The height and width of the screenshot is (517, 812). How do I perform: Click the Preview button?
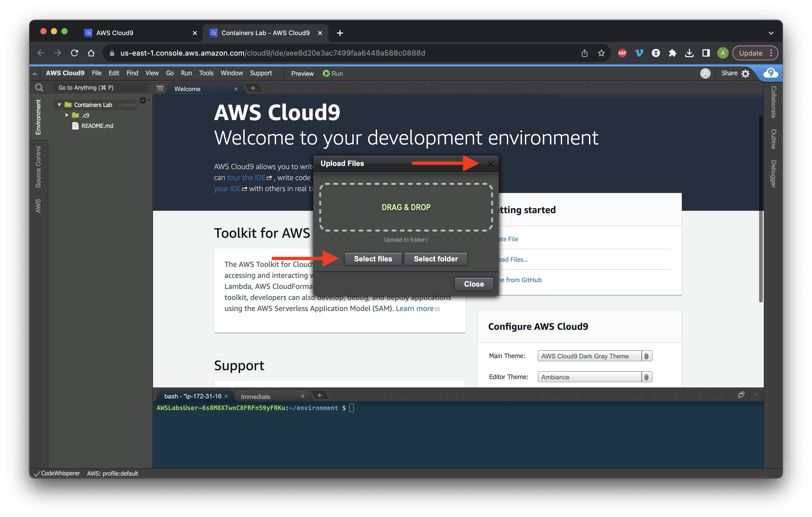(302, 74)
